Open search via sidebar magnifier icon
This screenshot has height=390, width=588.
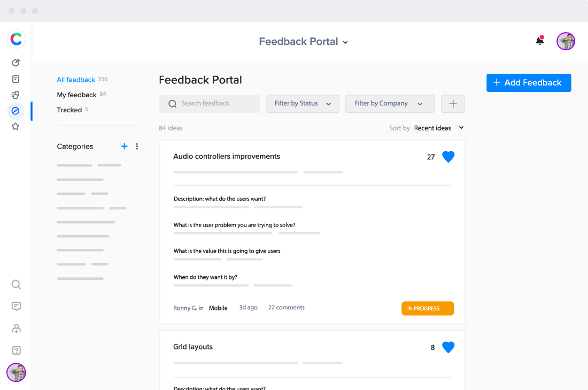16,284
